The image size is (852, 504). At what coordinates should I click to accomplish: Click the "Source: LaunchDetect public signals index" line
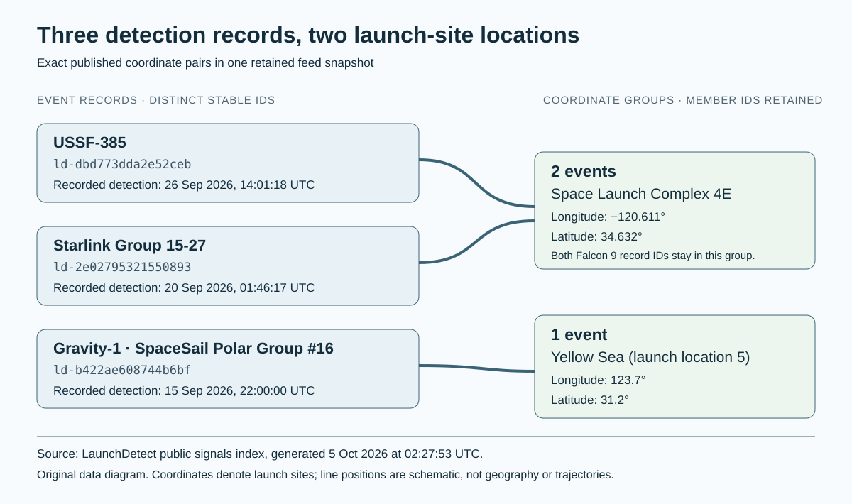click(260, 454)
